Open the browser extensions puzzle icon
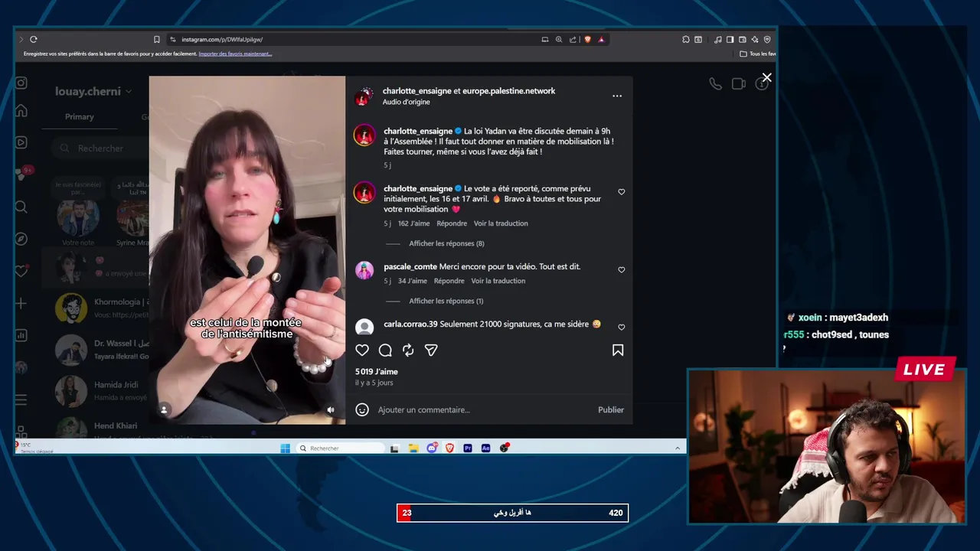This screenshot has width=980, height=551. click(686, 39)
